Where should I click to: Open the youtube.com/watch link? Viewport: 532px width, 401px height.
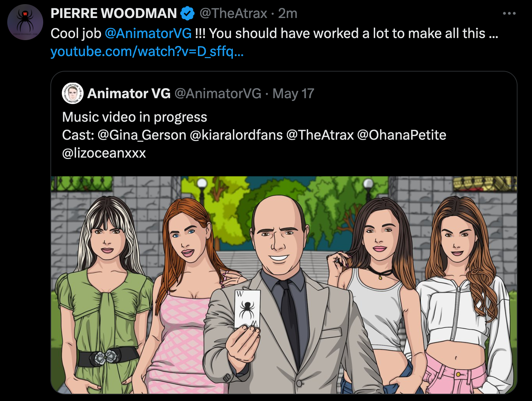[147, 52]
